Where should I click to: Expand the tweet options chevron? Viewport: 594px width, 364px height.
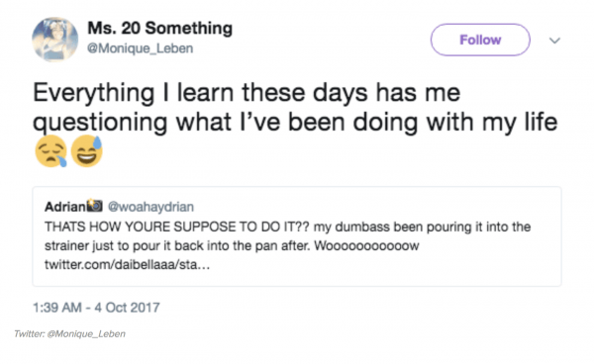554,41
